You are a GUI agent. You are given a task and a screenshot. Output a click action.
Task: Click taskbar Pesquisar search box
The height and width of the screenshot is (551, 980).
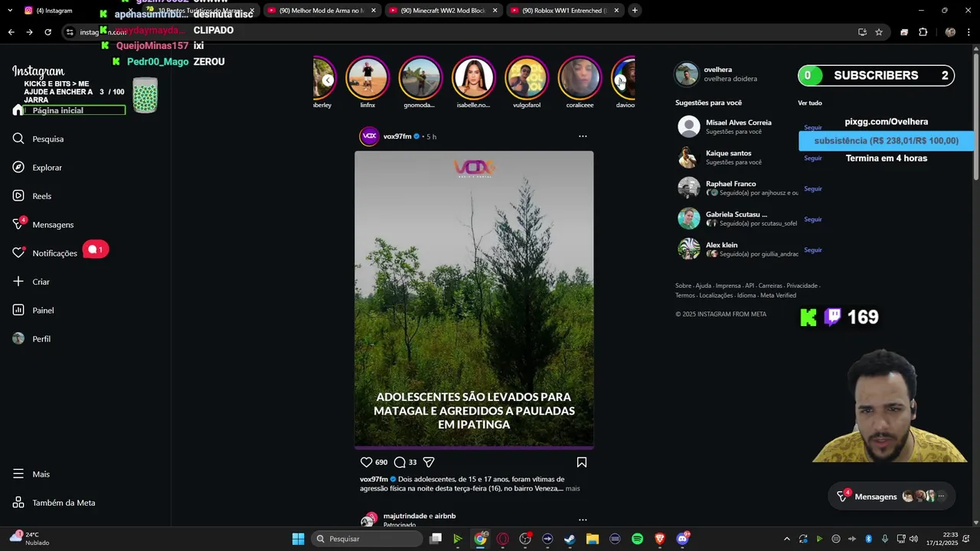(367, 539)
